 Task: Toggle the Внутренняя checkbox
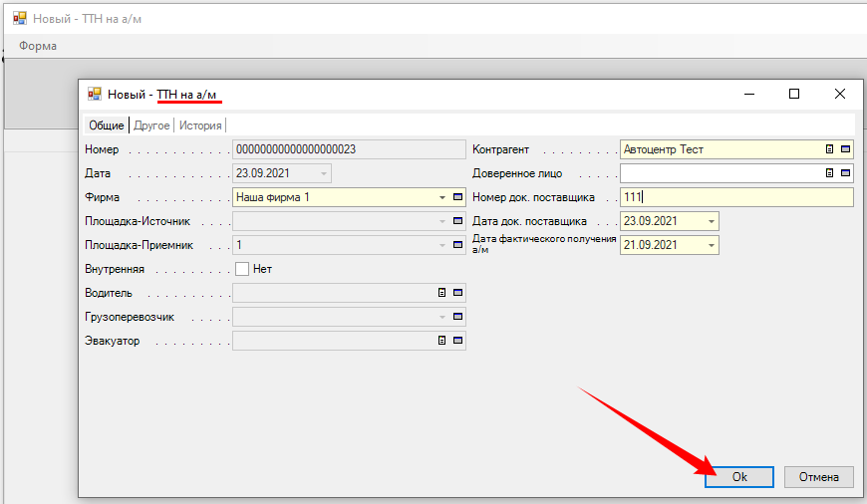(241, 269)
